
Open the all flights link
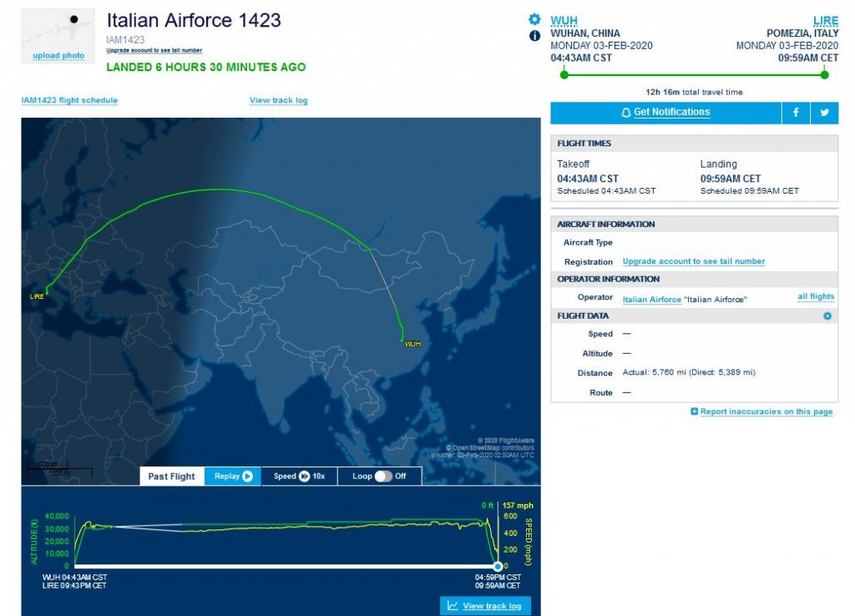coord(815,297)
